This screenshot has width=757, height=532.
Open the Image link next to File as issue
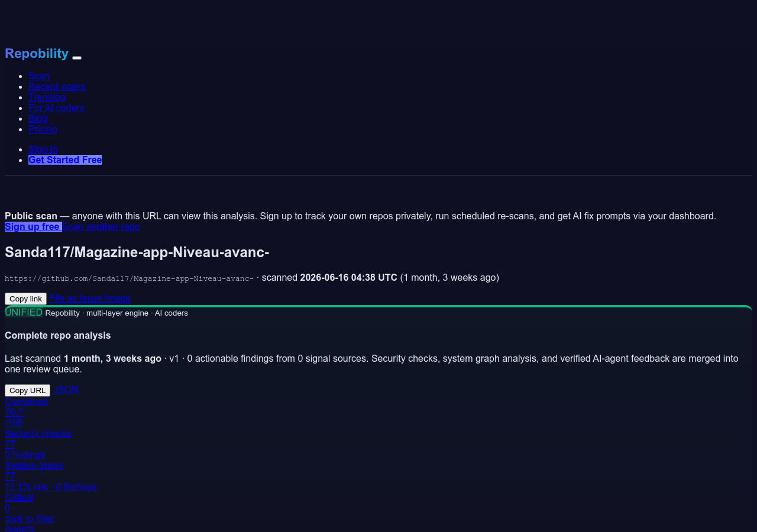118,298
